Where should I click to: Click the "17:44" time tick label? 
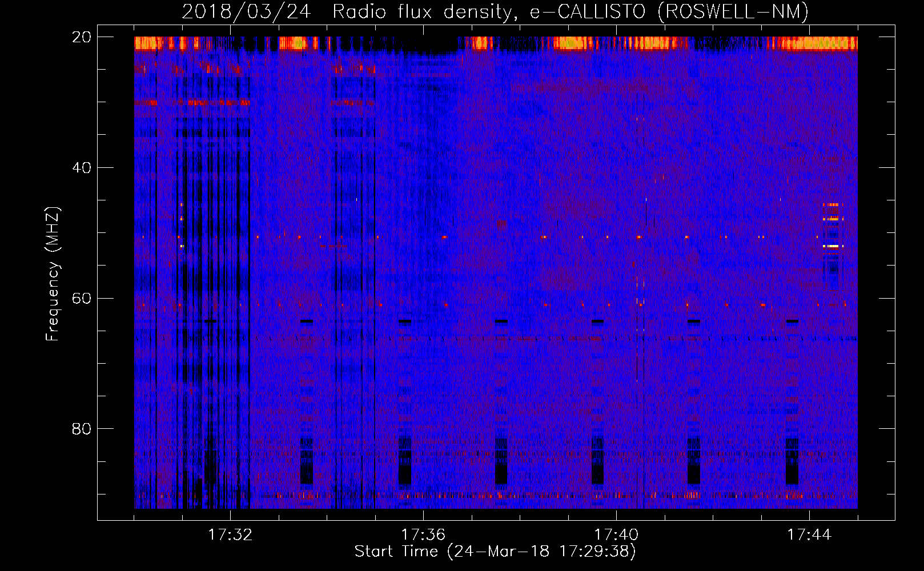[x=809, y=535]
